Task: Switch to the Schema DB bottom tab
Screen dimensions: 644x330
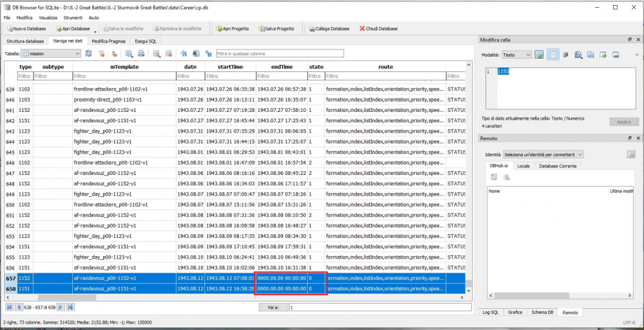Action: click(x=542, y=312)
